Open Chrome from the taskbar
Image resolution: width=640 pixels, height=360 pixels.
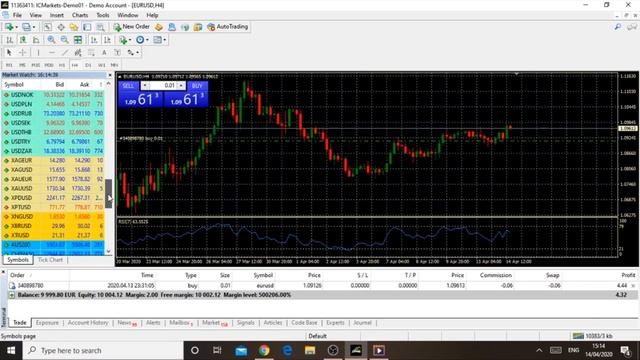tap(264, 350)
